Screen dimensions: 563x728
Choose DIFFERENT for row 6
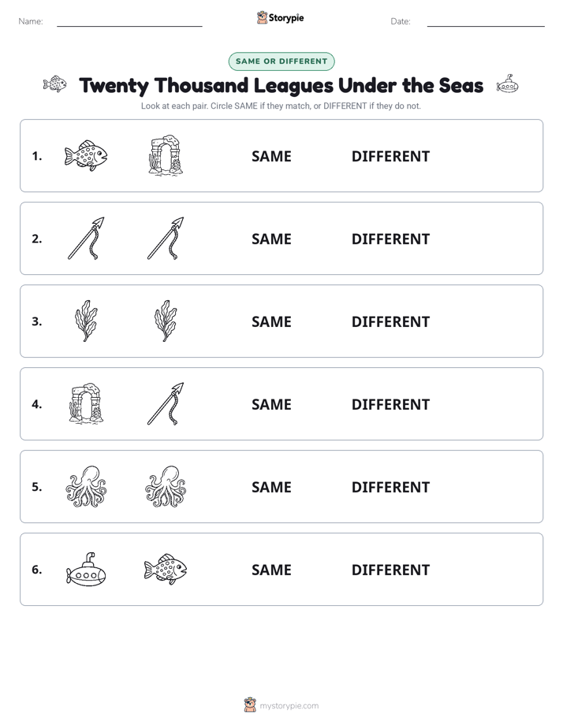390,570
